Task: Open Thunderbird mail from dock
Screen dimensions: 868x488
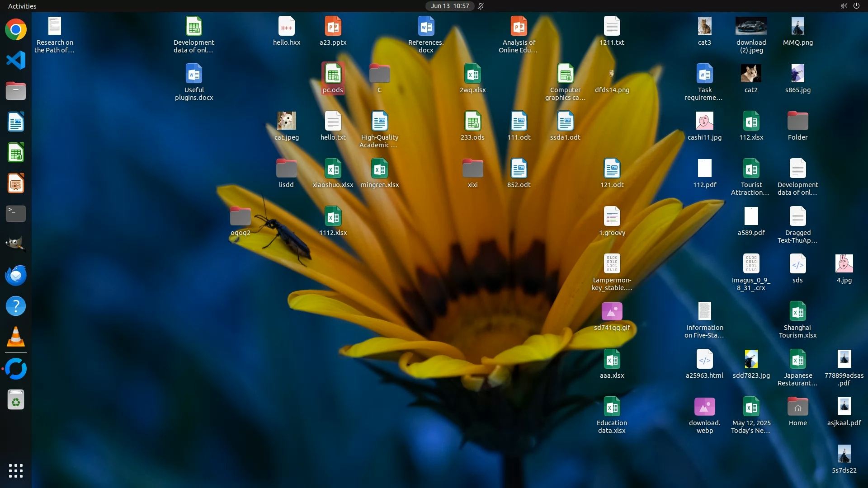Action: (16, 275)
